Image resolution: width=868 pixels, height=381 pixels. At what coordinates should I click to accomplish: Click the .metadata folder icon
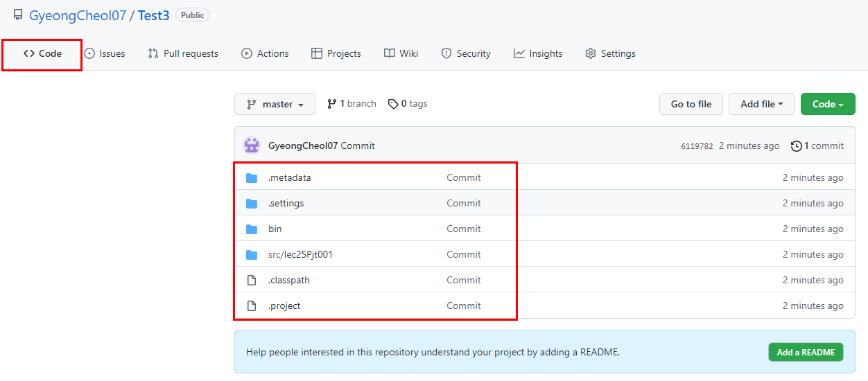coord(252,177)
